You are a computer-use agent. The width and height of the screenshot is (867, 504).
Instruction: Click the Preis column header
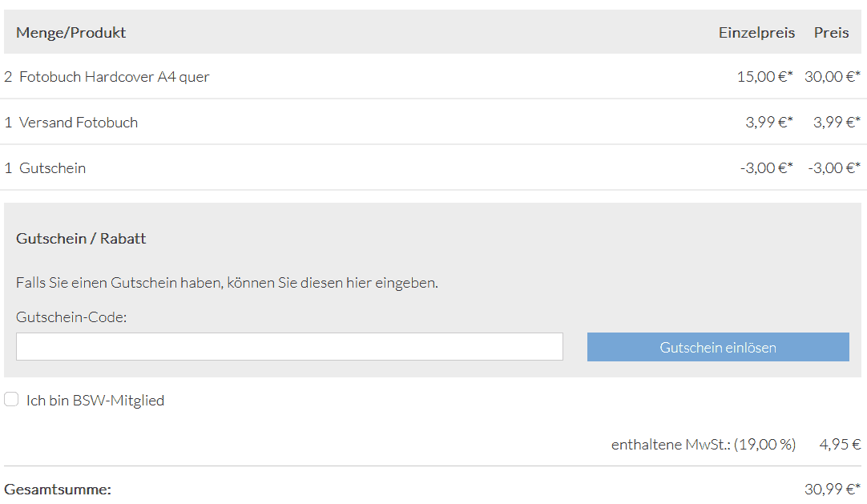click(x=831, y=33)
